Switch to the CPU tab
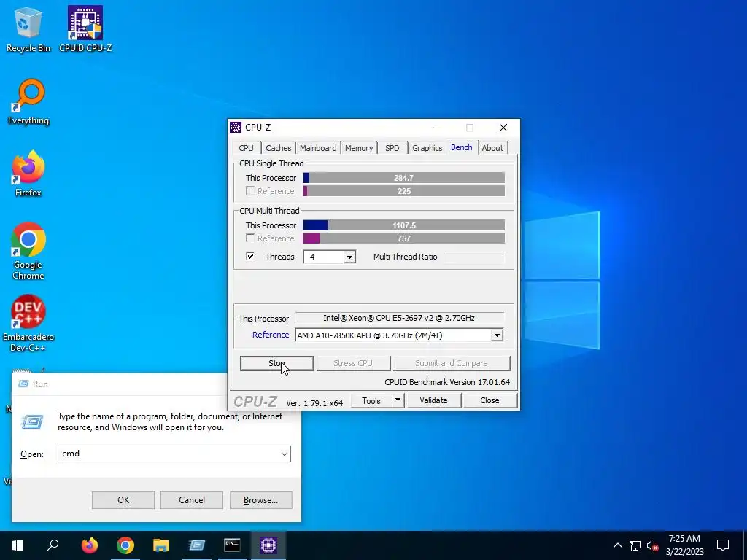This screenshot has width=747, height=560. tap(247, 148)
